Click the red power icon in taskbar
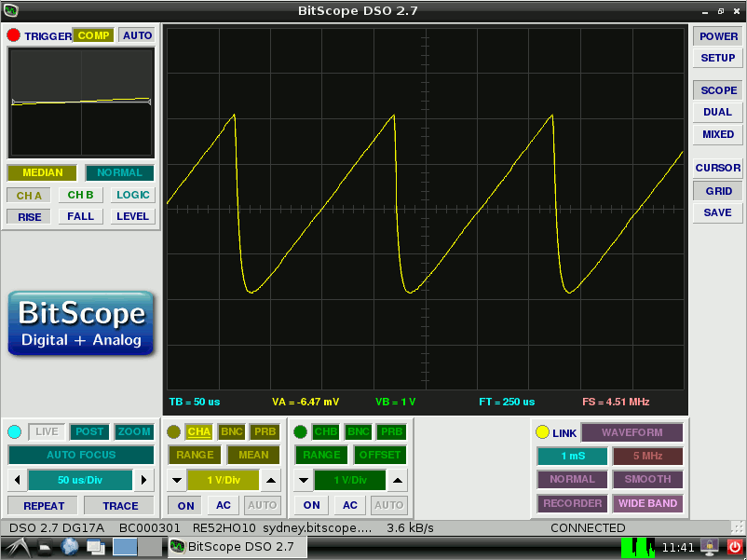This screenshot has height=560, width=747. [734, 547]
